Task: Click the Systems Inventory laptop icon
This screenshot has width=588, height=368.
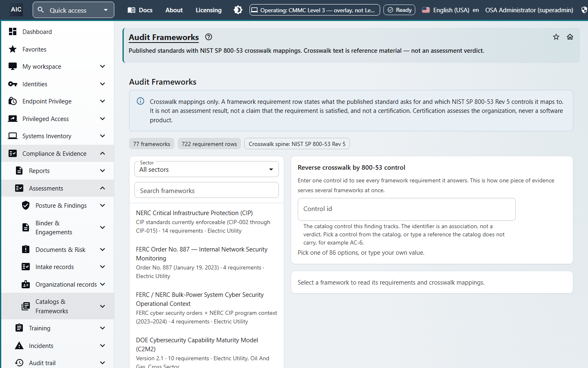Action: [x=13, y=136]
